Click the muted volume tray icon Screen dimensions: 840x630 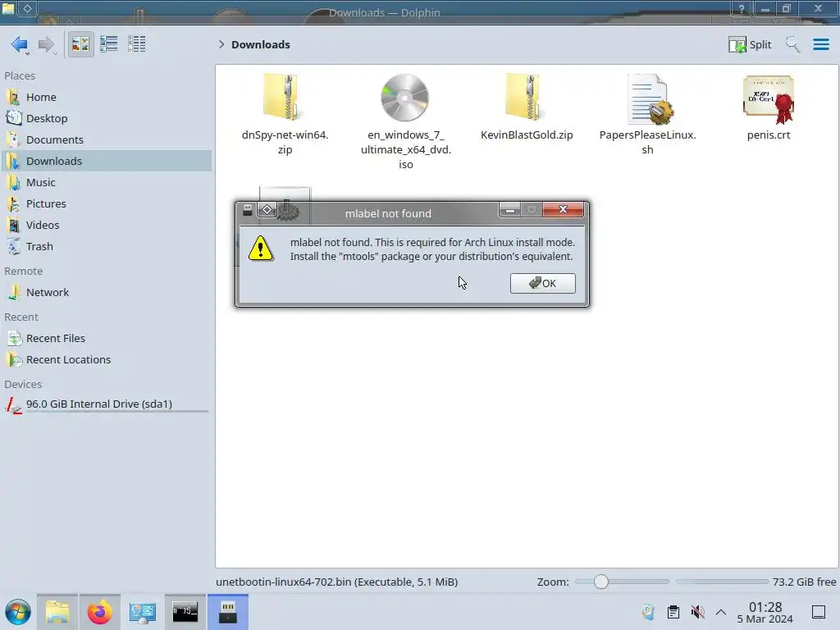697,612
